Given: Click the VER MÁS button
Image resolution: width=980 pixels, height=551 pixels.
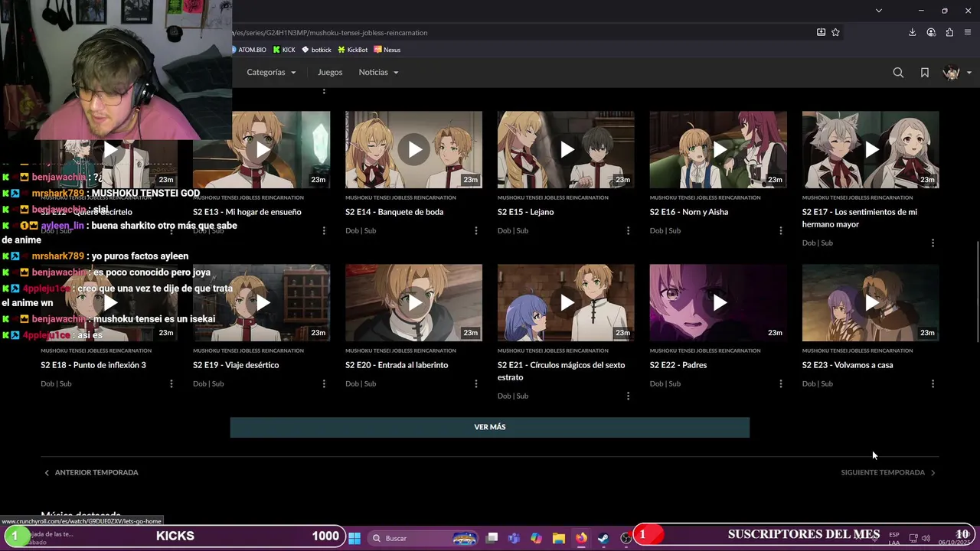Looking at the screenshot, I should 490,427.
